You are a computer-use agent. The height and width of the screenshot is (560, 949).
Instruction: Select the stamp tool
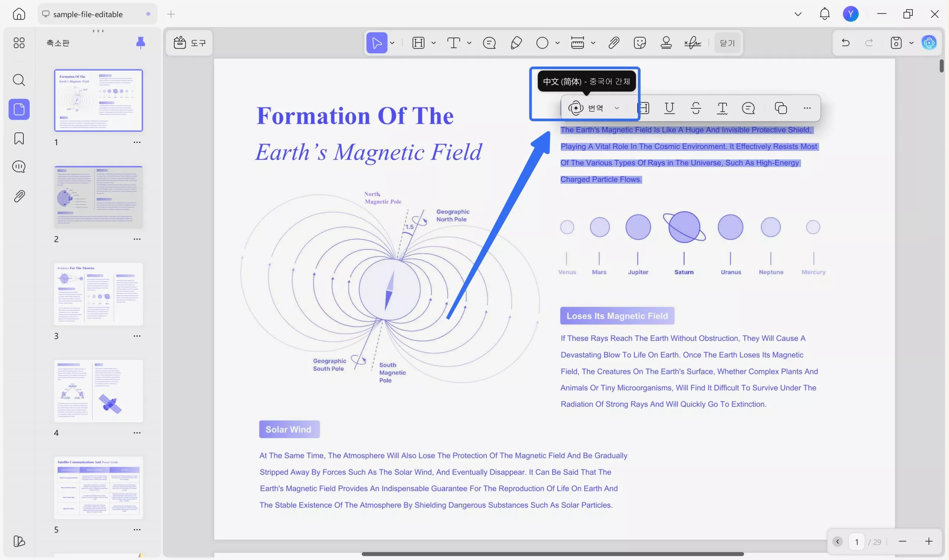pyautogui.click(x=666, y=43)
